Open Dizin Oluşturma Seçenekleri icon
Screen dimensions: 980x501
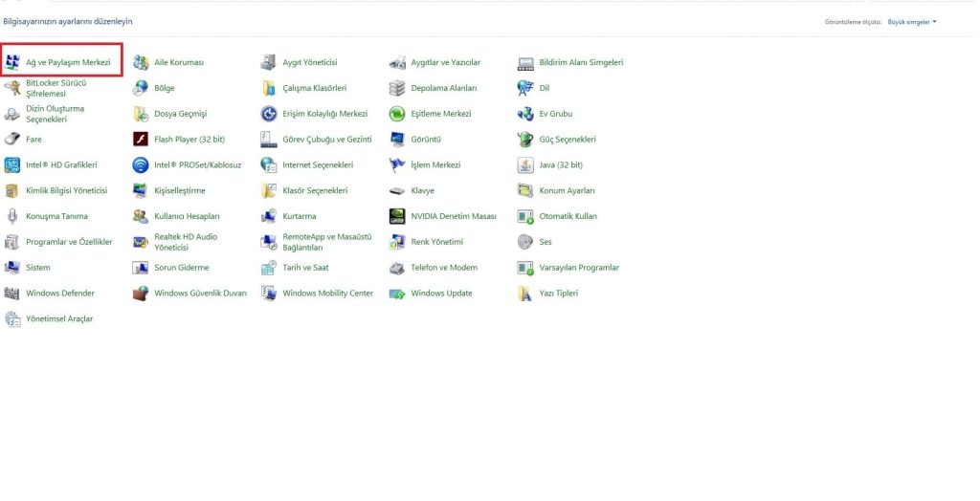(11, 114)
